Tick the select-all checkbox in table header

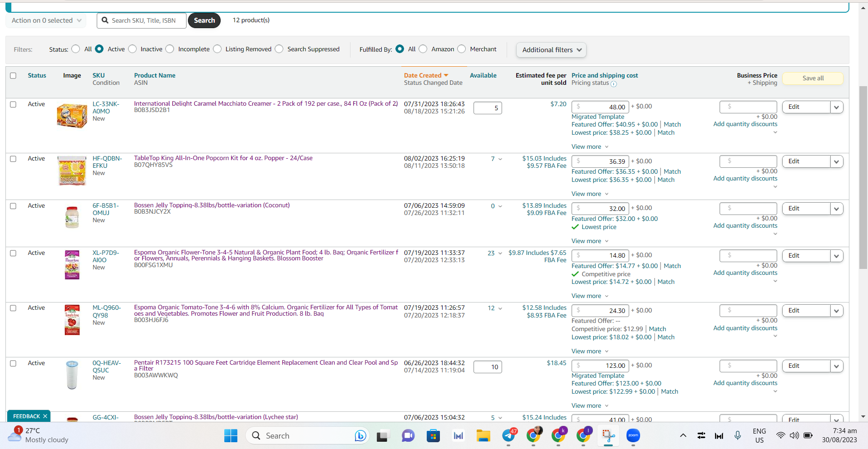[x=13, y=76]
